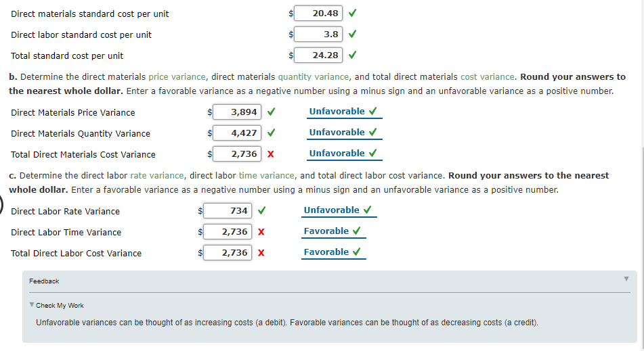The width and height of the screenshot is (644, 351).
Task: Click the red X beside Total Direct Labor Cost Variance
Action: coord(261,253)
